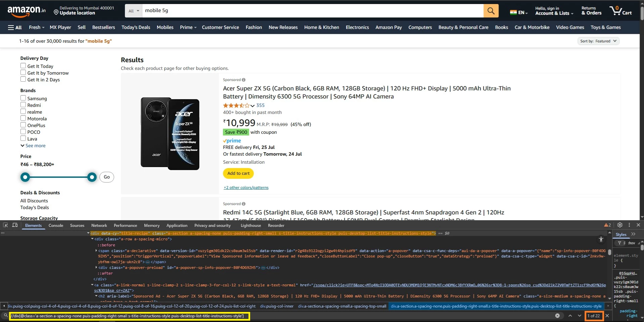This screenshot has height=322, width=644.
Task: Switch to the Application tab
Action: (x=177, y=226)
